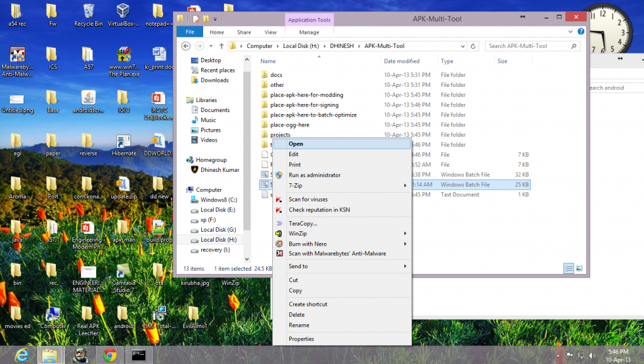
Task: Switch to the Home ribbon tab
Action: [x=217, y=32]
